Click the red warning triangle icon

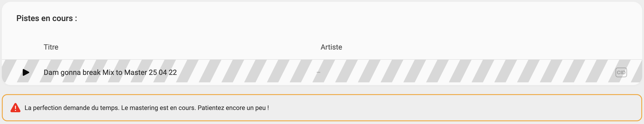(15, 108)
